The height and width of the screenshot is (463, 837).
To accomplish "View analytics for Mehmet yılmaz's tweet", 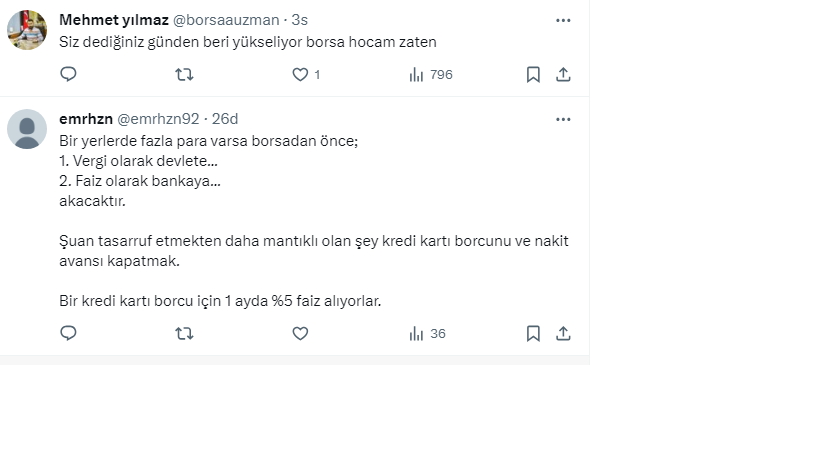I will (x=431, y=75).
